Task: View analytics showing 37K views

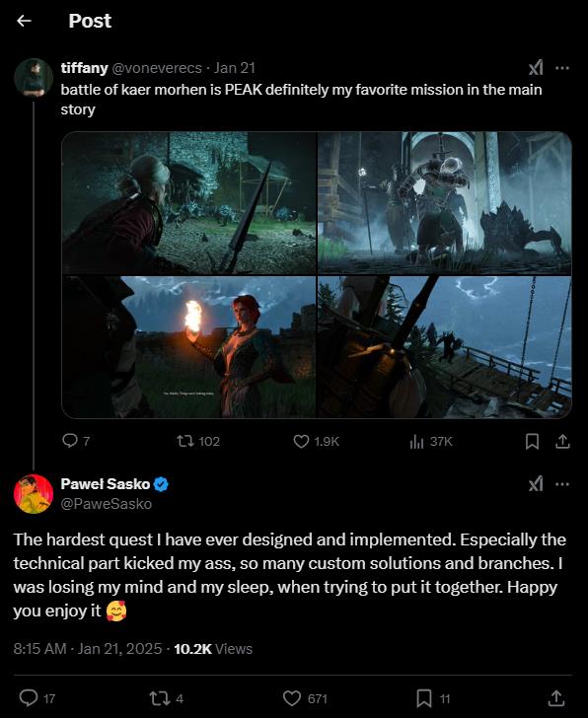Action: [x=431, y=441]
